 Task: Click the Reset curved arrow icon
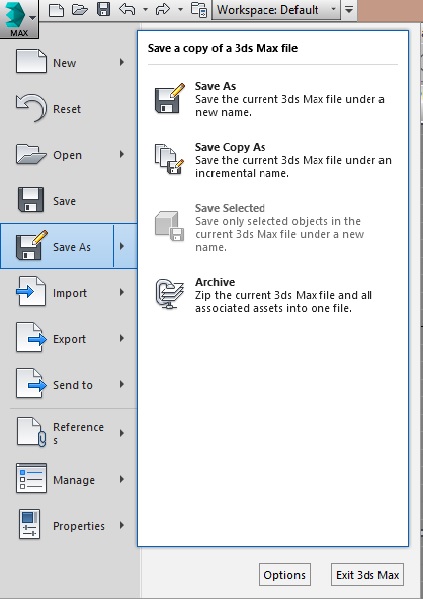pos(31,107)
